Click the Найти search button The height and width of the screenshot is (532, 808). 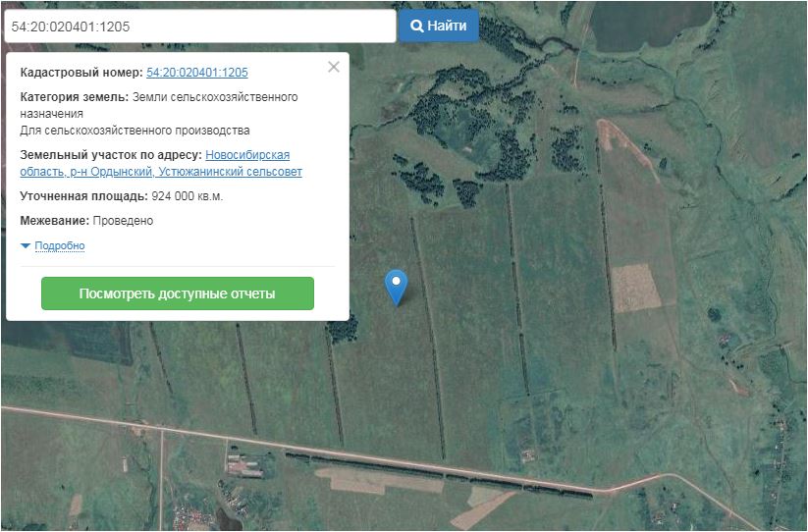(x=439, y=26)
